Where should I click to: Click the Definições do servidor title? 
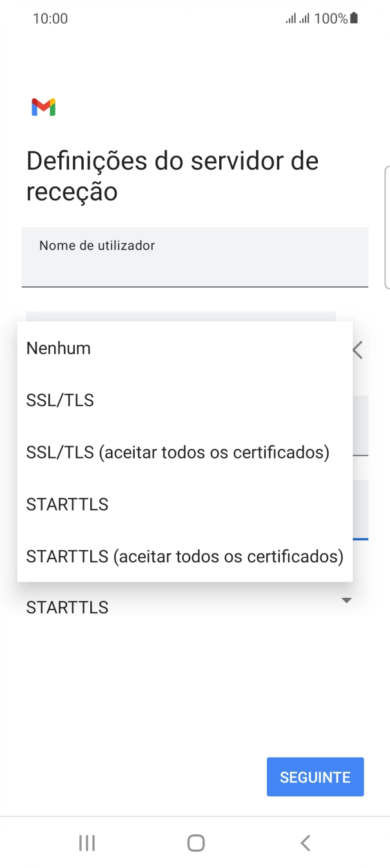[171, 175]
